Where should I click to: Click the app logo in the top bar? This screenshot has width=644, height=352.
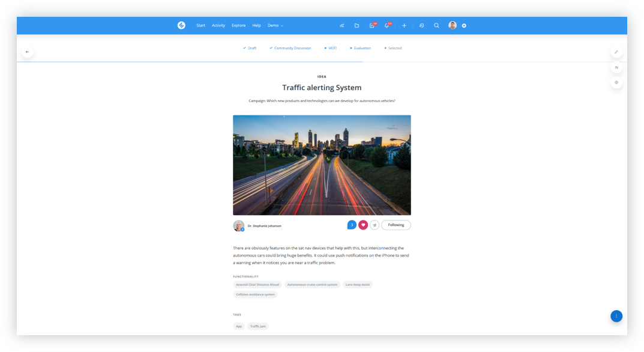point(181,25)
